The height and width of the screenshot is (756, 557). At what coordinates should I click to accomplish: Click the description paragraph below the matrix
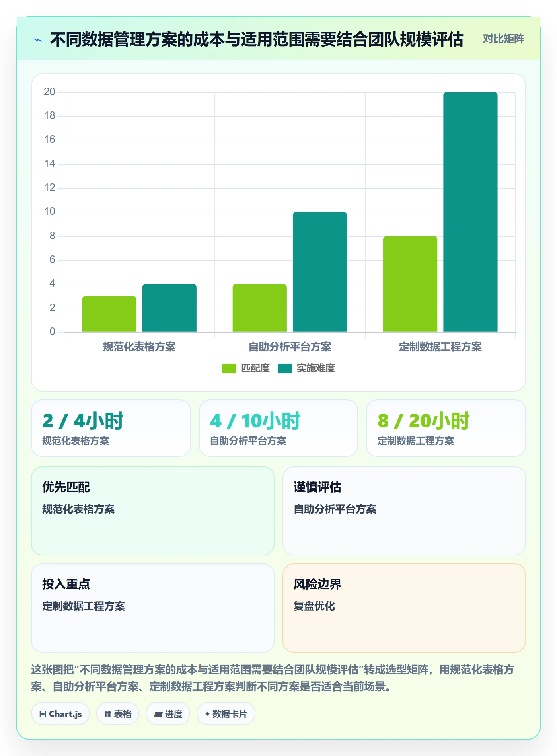coord(273,678)
